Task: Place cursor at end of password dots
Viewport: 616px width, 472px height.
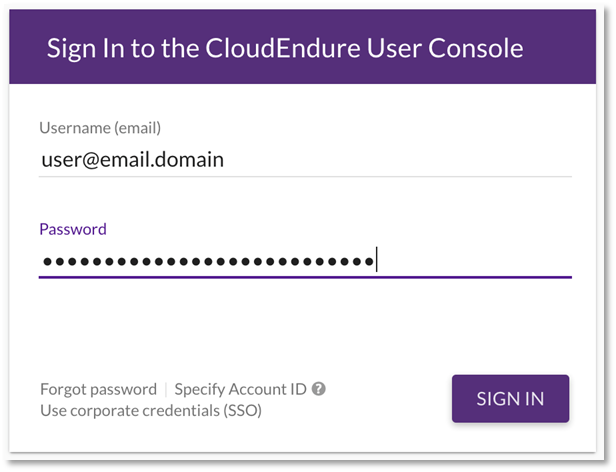Action: pos(375,262)
